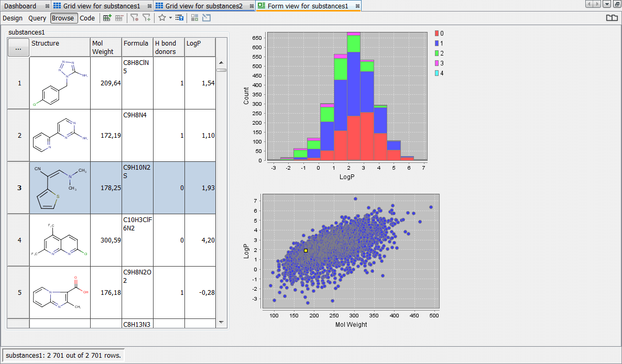Click the Form view tab's green icon
Viewport: 622px width, 364px height.
(x=261, y=6)
